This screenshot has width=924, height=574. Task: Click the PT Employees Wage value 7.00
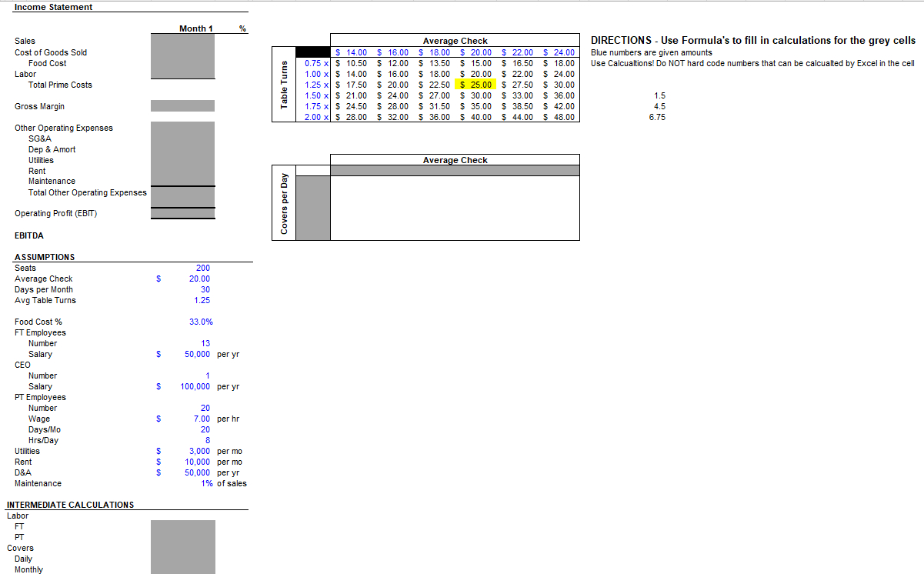(202, 419)
